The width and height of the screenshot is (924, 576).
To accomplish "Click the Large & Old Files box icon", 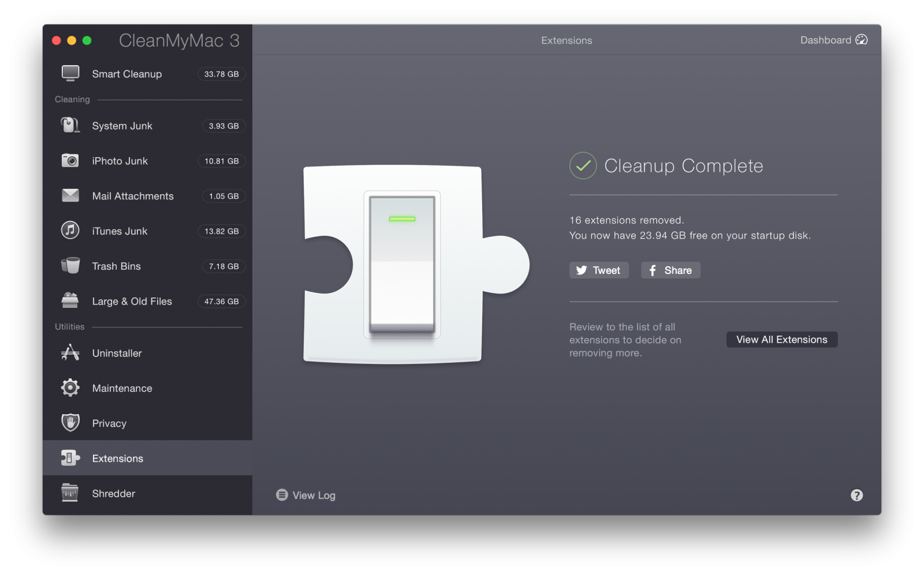I will pyautogui.click(x=70, y=300).
